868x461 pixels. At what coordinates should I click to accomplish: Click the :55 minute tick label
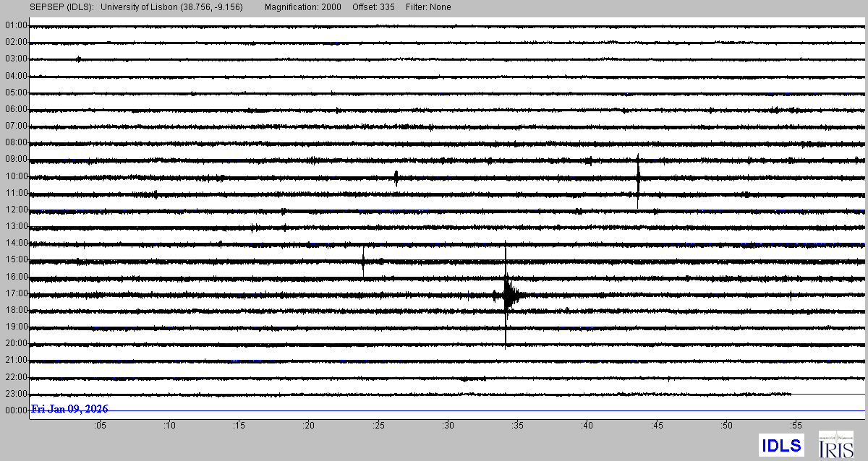[x=796, y=426]
